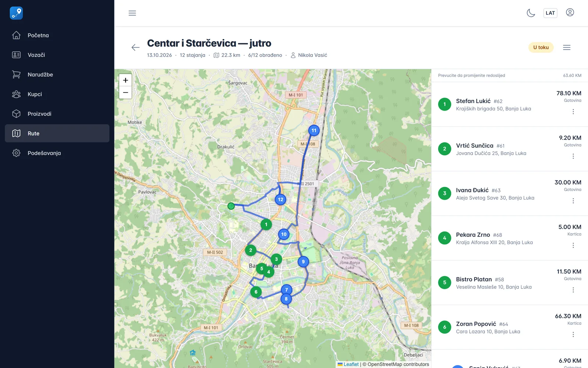The height and width of the screenshot is (368, 588).
Task: Open three-dot menu for Vrtić Sunčica
Action: pyautogui.click(x=573, y=156)
